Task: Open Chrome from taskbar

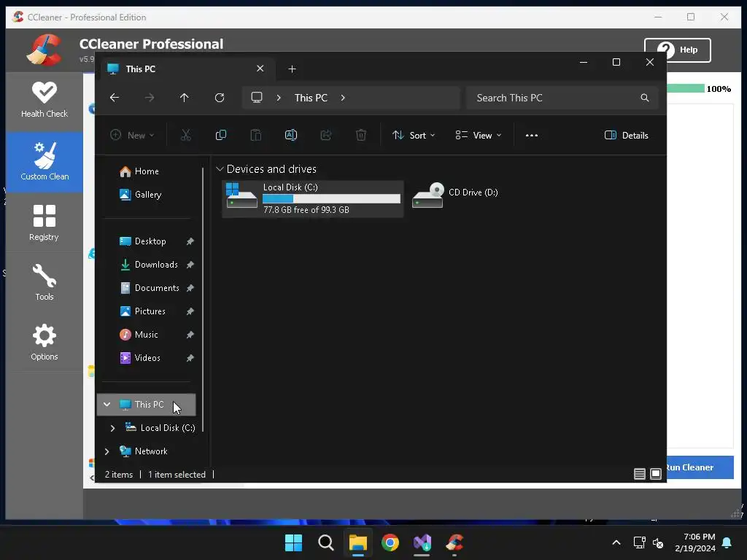Action: click(390, 542)
